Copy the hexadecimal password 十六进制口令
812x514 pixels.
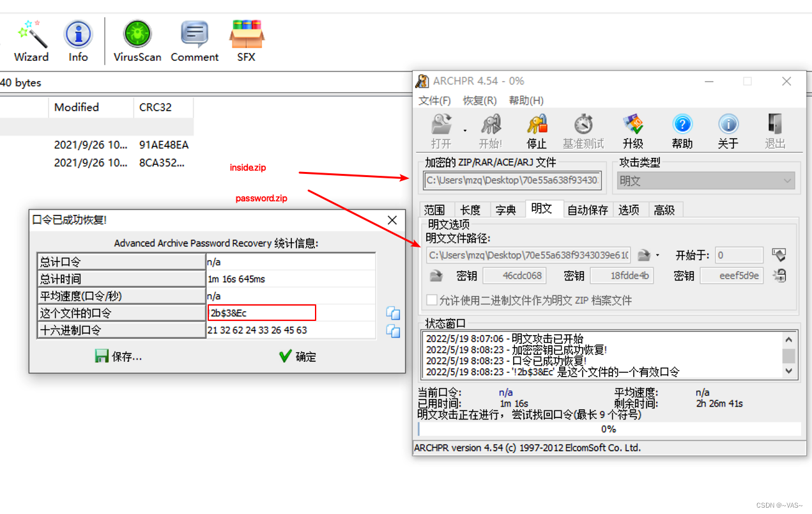pyautogui.click(x=393, y=331)
